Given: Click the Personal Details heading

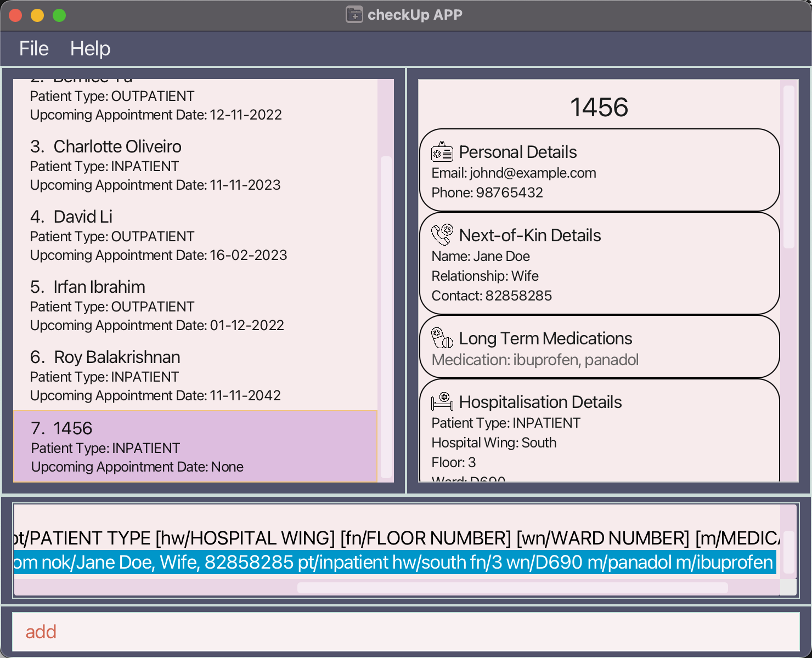Looking at the screenshot, I should click(518, 152).
